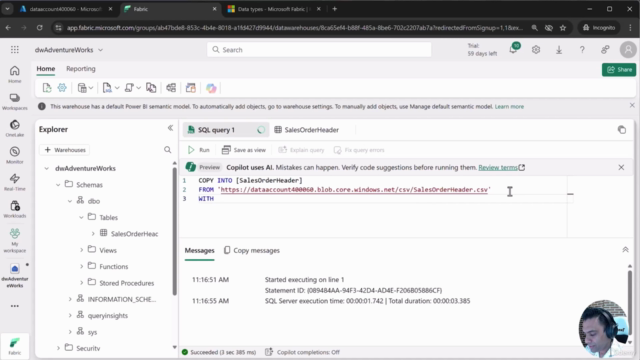This screenshot has height=360, width=640.
Task: Go to Home in left navigation
Action: (x=15, y=74)
